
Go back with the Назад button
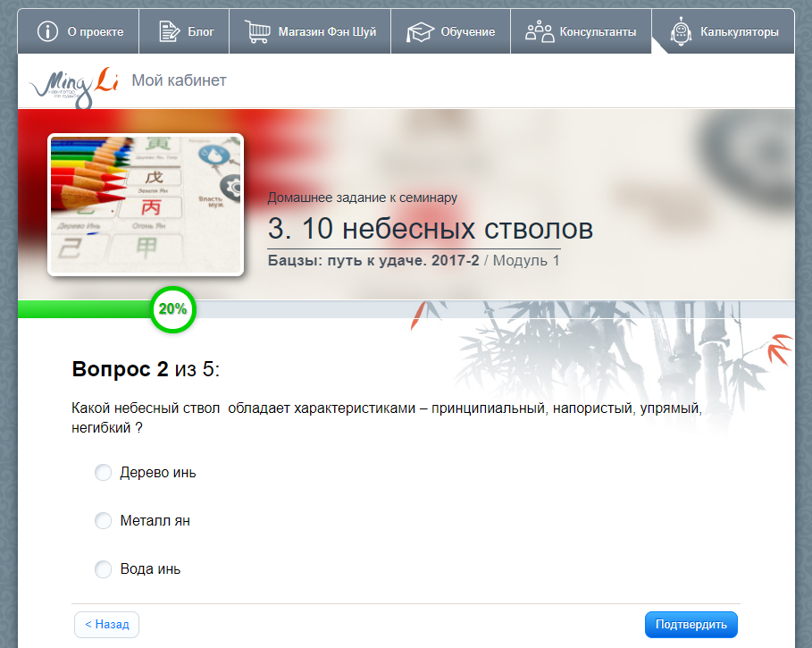106,625
